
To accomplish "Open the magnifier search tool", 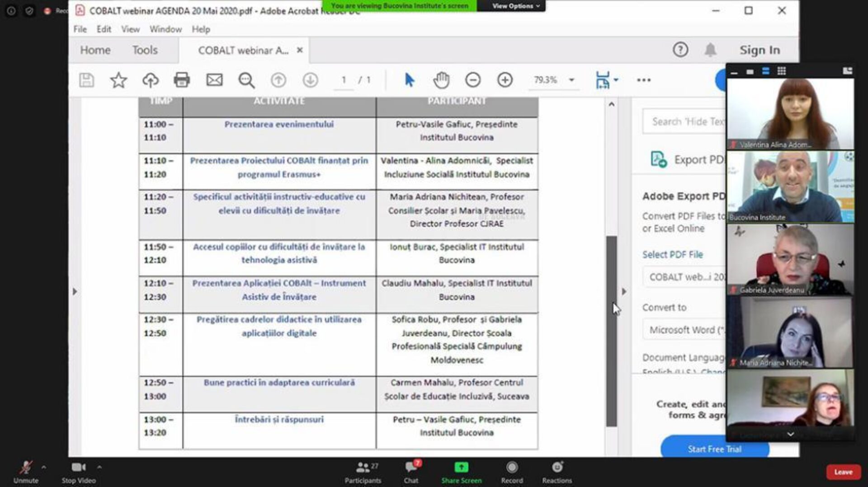I will (x=246, y=80).
